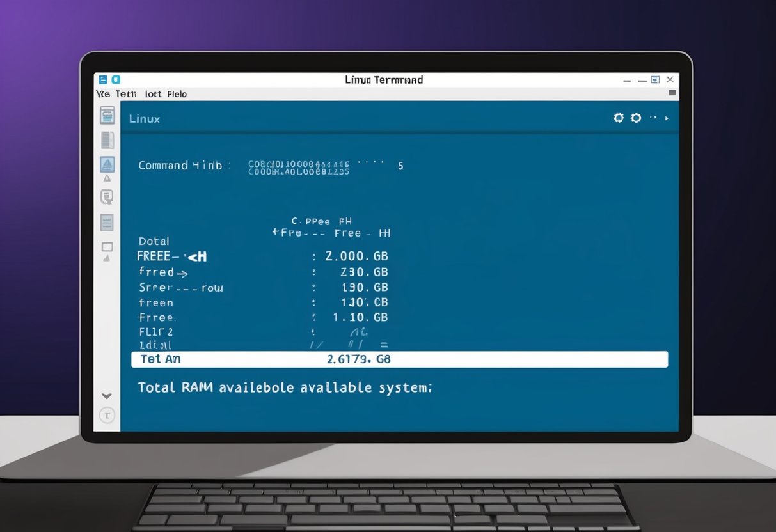
Task: Click the empty frame icon in sidebar
Action: (107, 246)
